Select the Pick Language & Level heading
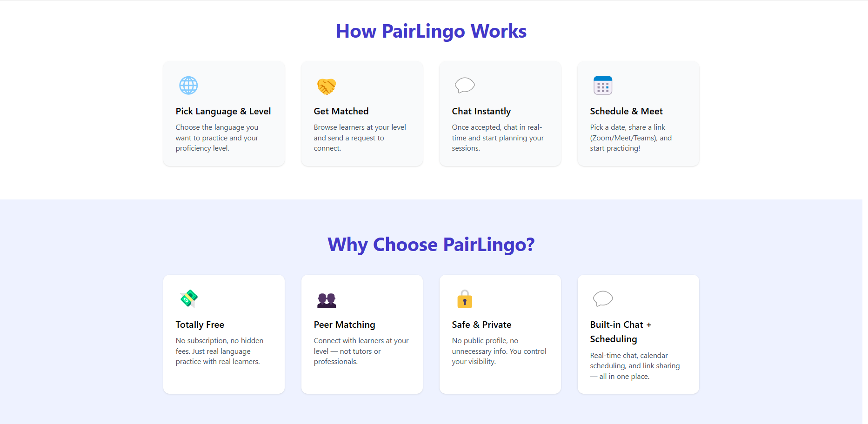868x424 pixels. pos(223,112)
